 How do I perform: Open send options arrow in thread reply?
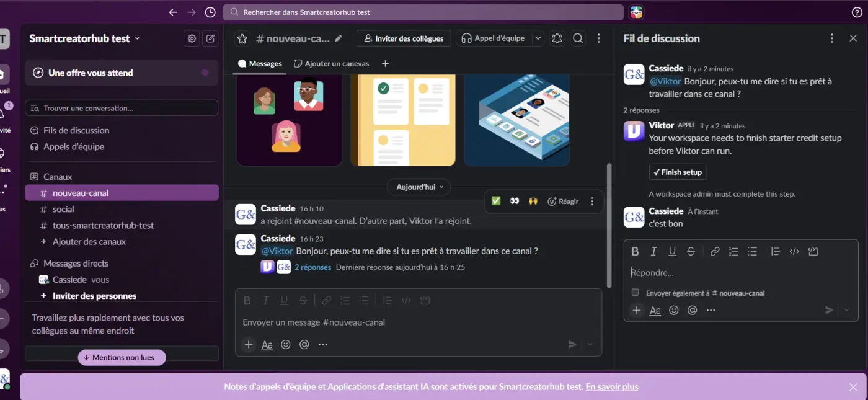[846, 310]
